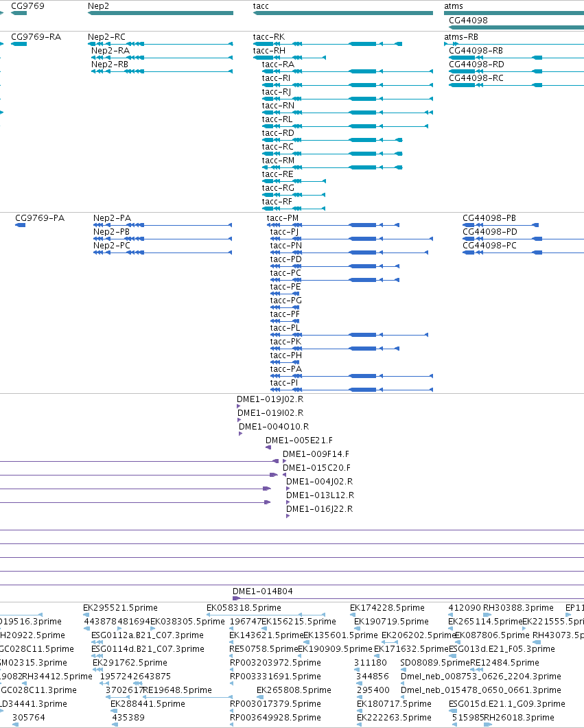The height and width of the screenshot is (728, 584).
Task: Click the Nep2 gene label
Action: click(x=98, y=6)
